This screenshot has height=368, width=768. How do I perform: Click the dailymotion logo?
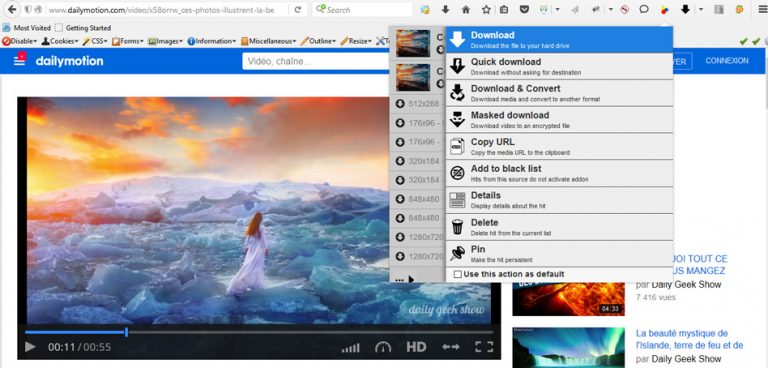click(x=69, y=61)
